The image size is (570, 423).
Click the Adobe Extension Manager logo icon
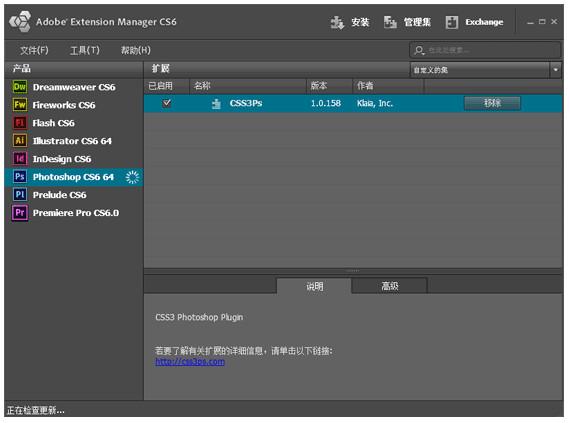[x=20, y=21]
